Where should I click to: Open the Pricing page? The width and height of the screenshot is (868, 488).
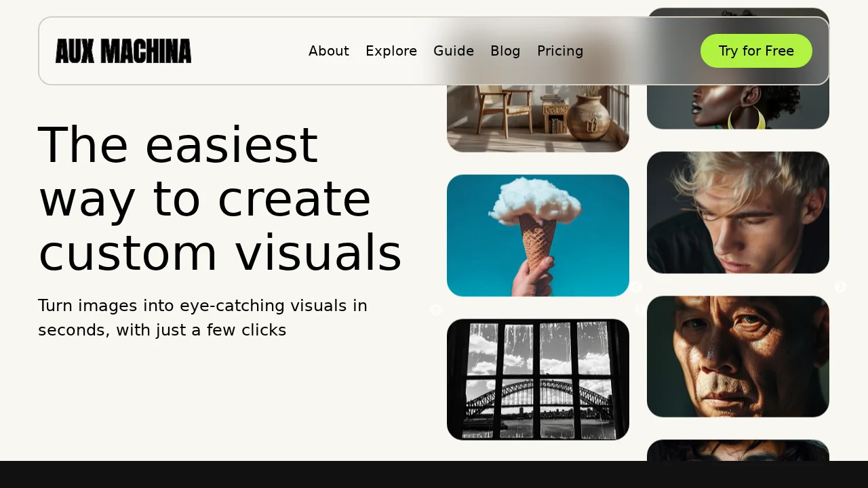click(x=560, y=52)
